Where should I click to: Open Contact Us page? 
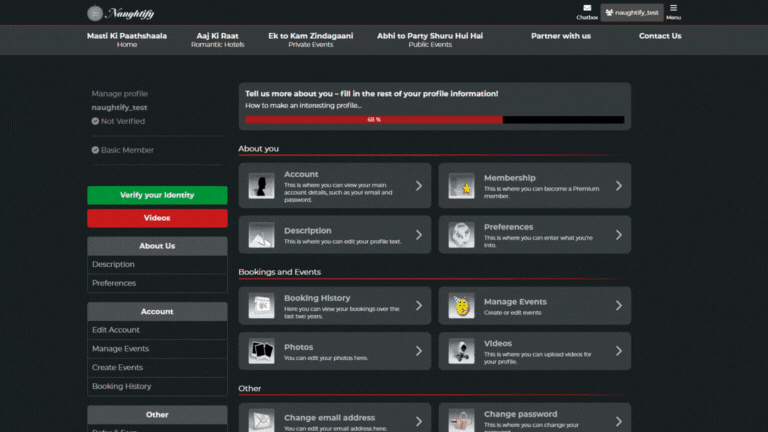(x=660, y=36)
